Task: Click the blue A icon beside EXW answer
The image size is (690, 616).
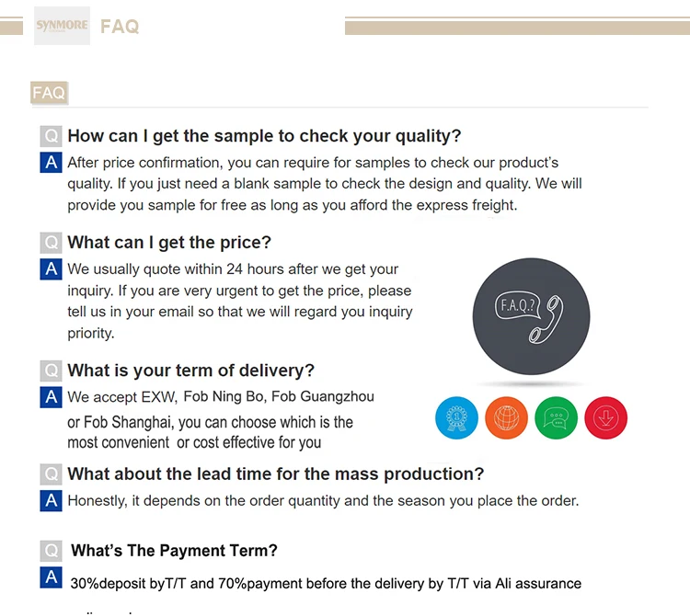Action: 52,398
